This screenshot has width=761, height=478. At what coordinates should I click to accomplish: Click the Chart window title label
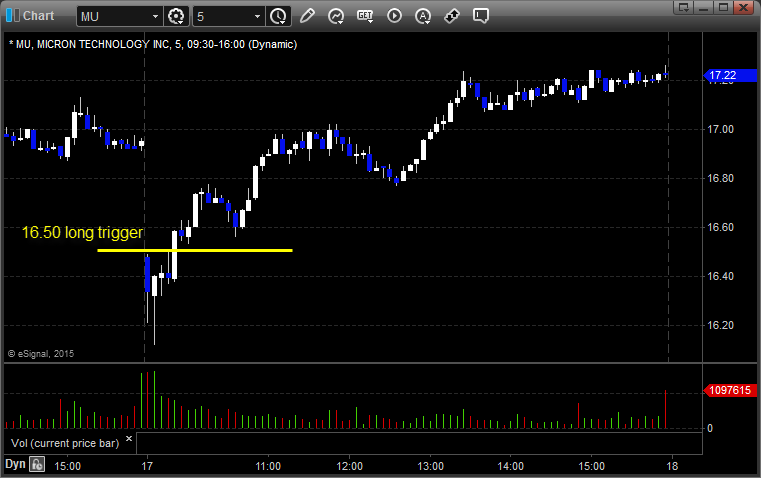pos(38,16)
